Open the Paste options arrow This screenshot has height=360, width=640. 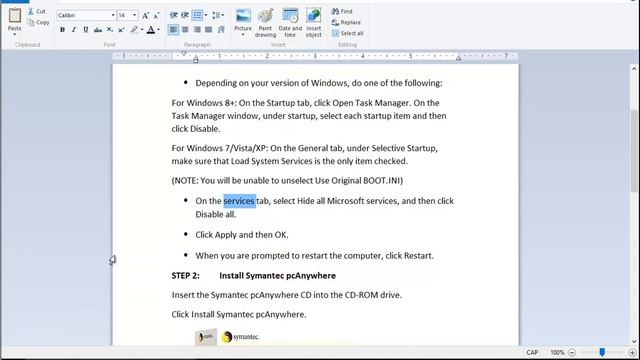click(15, 34)
